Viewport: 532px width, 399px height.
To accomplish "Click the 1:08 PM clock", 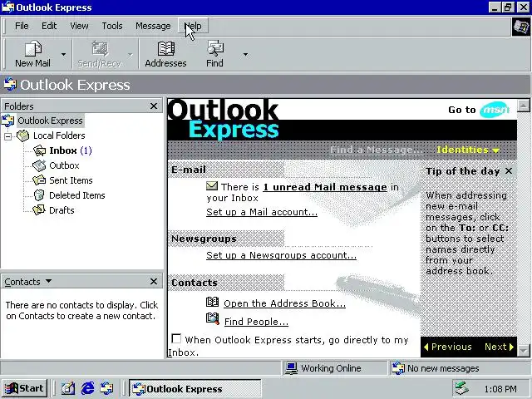I will pyautogui.click(x=500, y=389).
